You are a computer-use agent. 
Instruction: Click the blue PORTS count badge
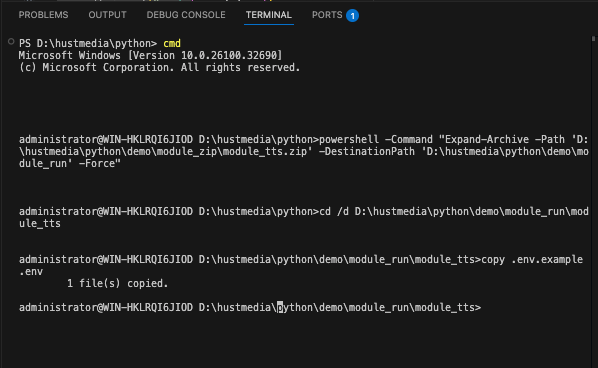point(352,16)
